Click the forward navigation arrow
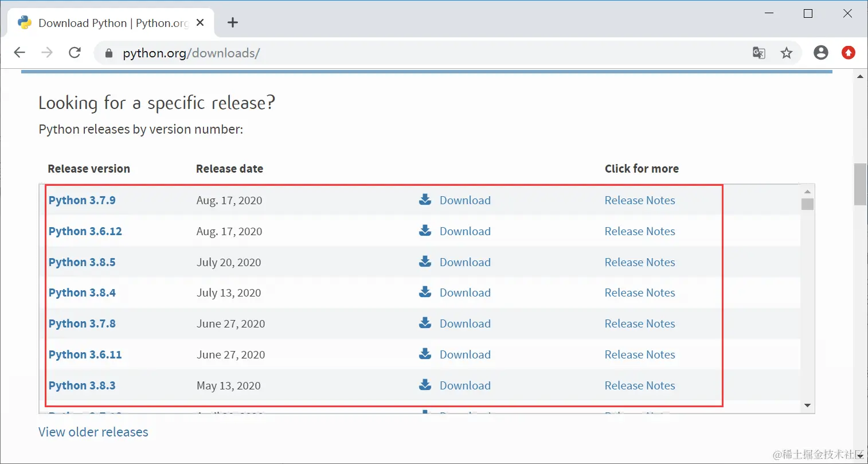The image size is (868, 464). (x=47, y=53)
